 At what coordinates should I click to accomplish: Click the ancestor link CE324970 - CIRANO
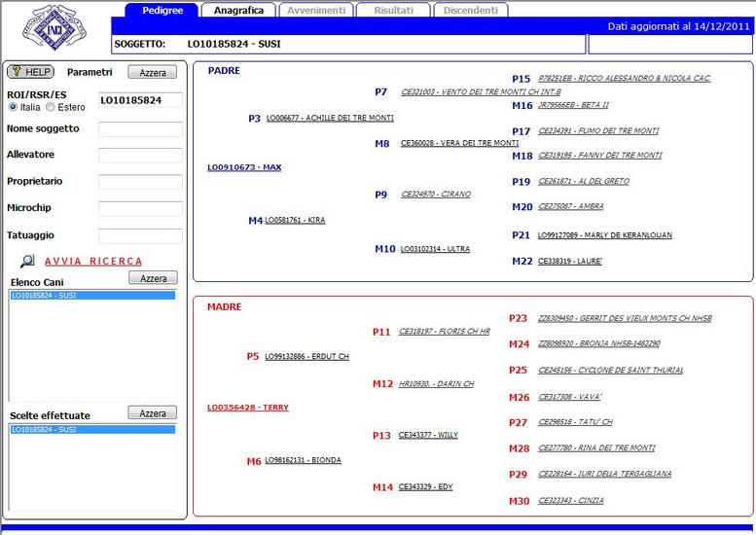tap(436, 195)
